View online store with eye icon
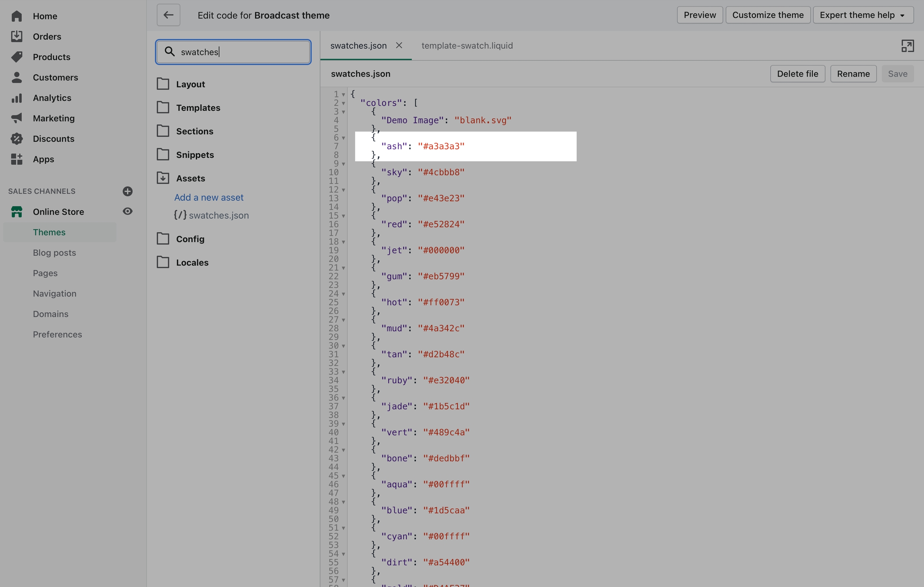The width and height of the screenshot is (924, 587). (x=128, y=211)
